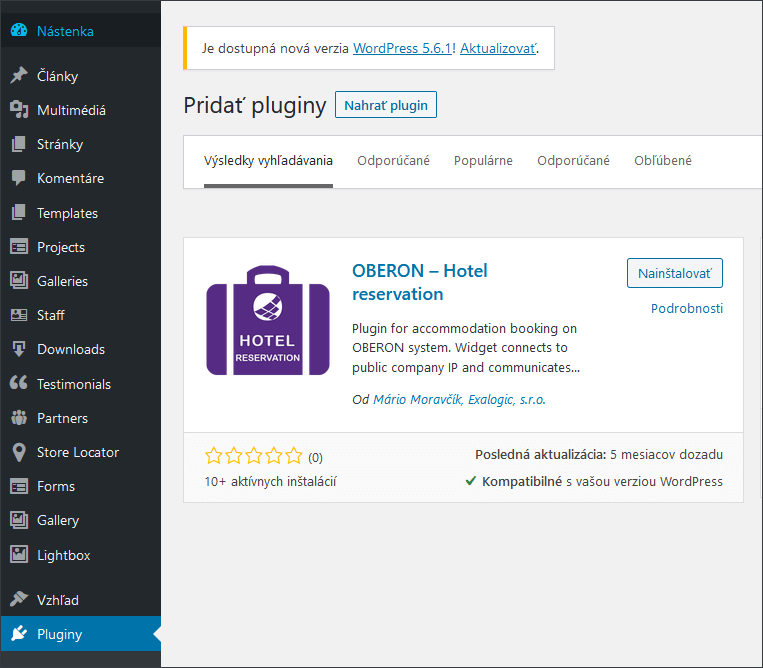Follow the WordPress 5.6.1 link

pyautogui.click(x=403, y=49)
